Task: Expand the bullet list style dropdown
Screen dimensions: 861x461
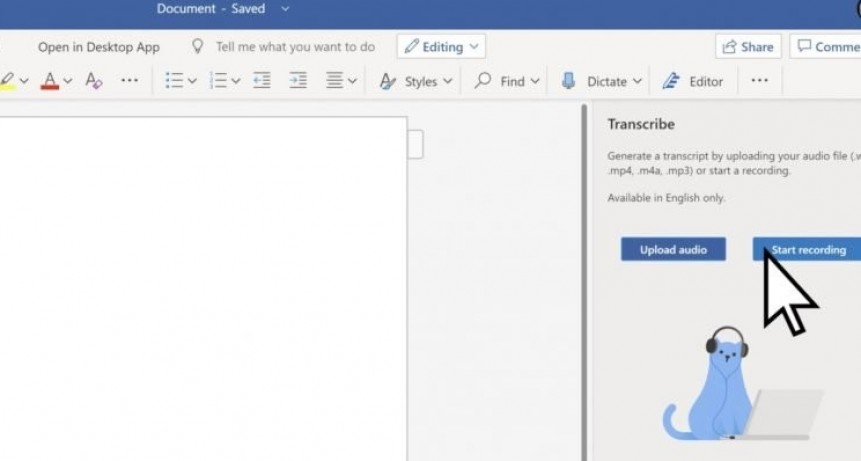Action: [192, 81]
